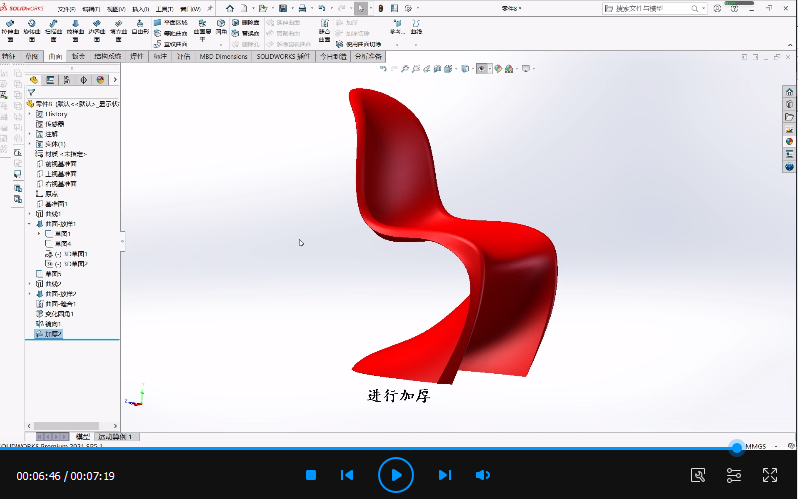Open the FeatureManager design tree tab
This screenshot has width=798, height=499.
34,80
